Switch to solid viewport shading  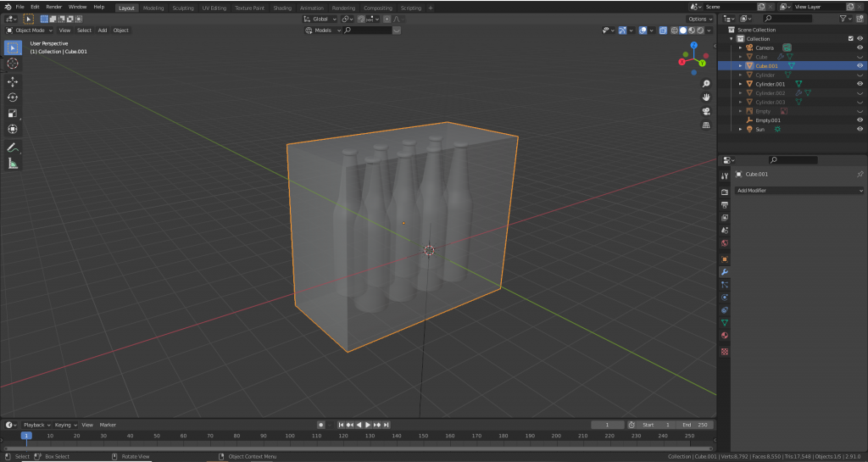[x=683, y=31]
